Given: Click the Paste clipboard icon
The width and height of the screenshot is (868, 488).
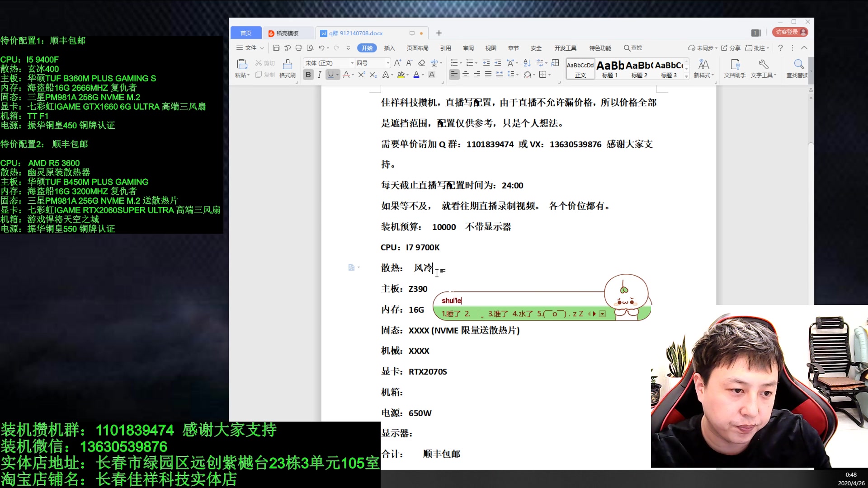Looking at the screenshot, I should tap(242, 64).
